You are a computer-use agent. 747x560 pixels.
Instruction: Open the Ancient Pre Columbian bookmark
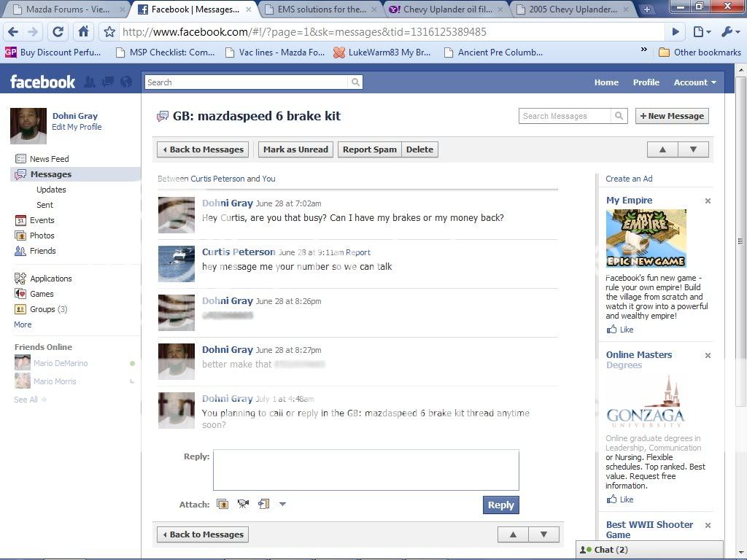[x=493, y=52]
